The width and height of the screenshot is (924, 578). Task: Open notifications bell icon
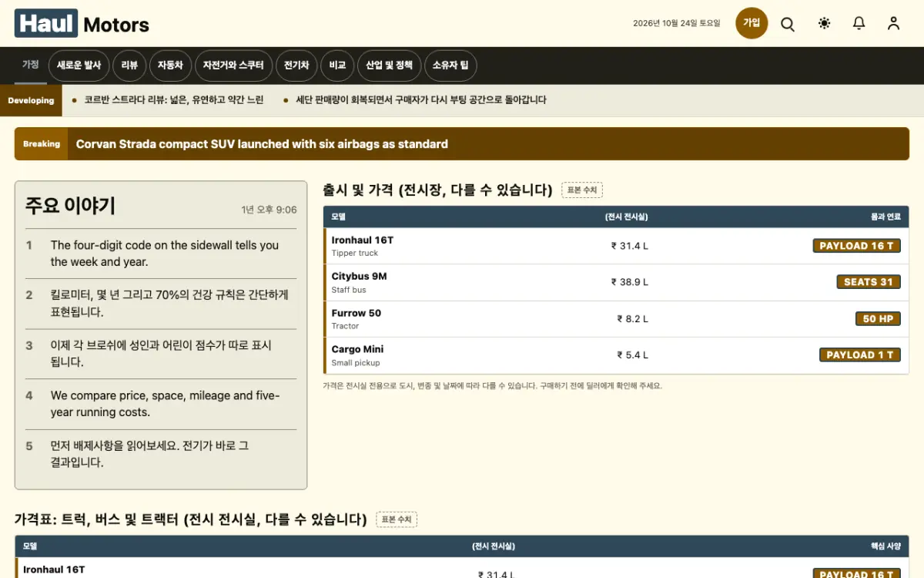tap(859, 24)
